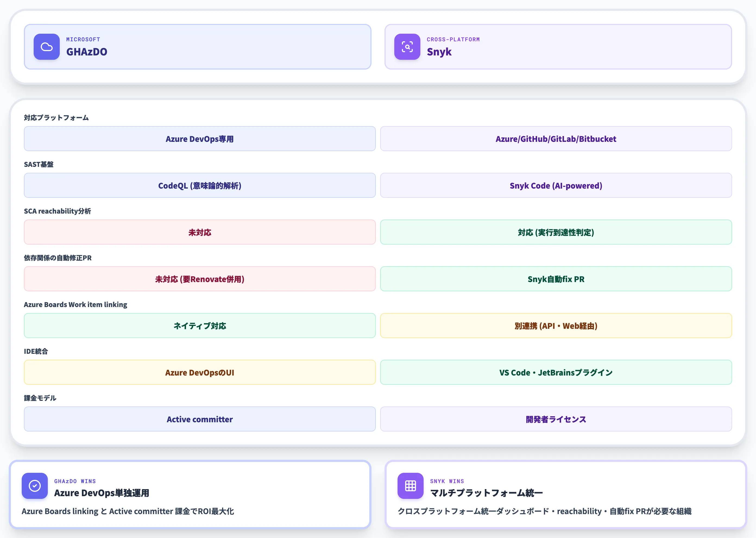Click the 依存関係の自動修正PR row label
The height and width of the screenshot is (538, 756).
click(x=58, y=258)
